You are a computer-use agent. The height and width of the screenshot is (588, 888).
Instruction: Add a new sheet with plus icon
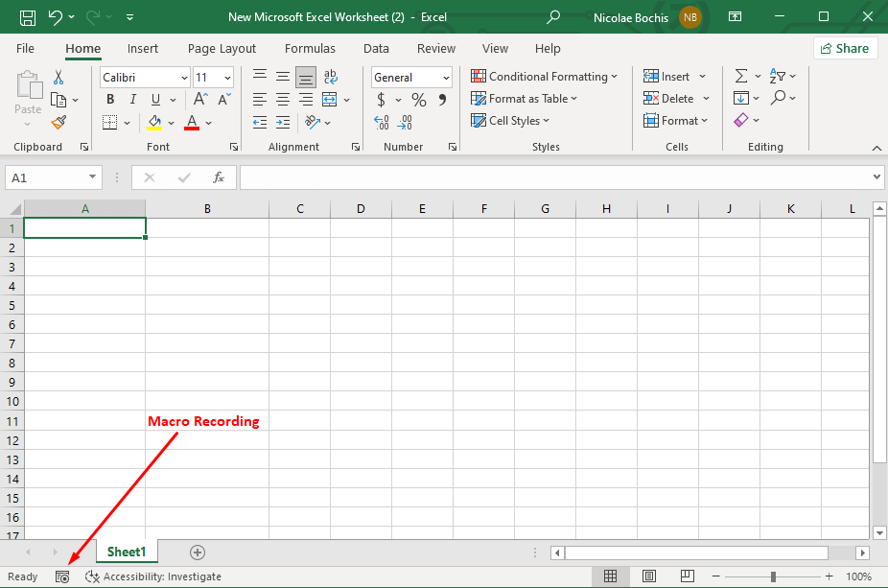[198, 552]
